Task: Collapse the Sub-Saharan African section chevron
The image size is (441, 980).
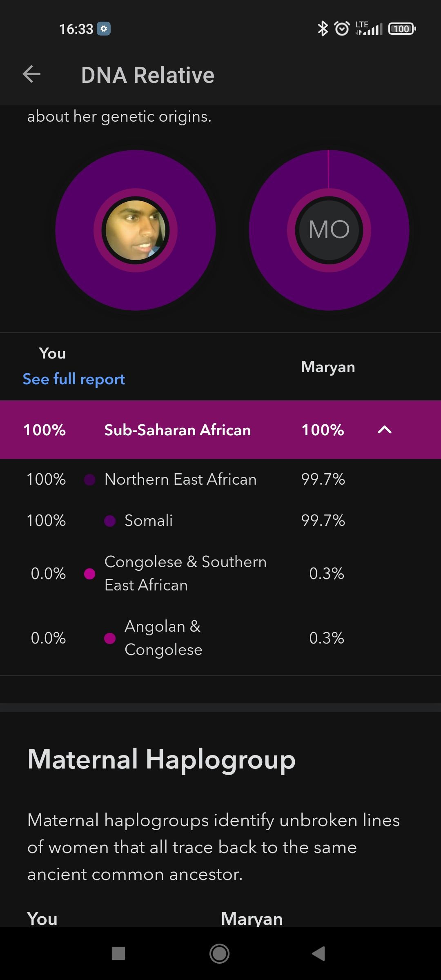Action: (385, 430)
